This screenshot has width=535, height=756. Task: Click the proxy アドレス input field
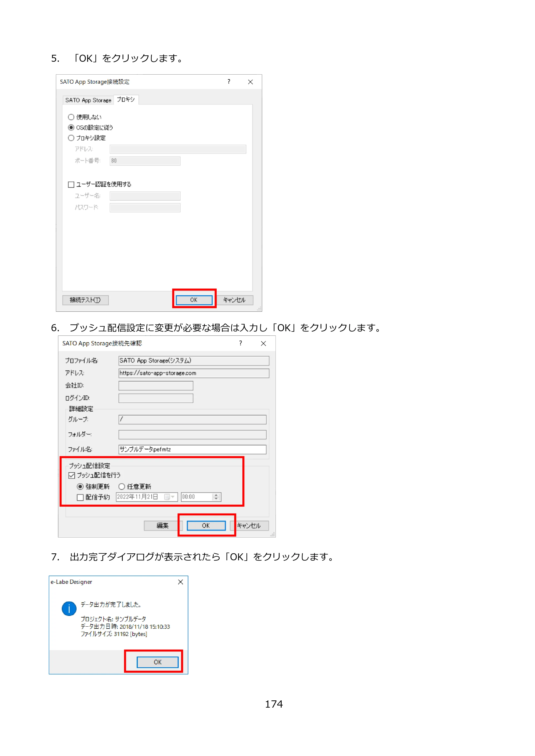(x=178, y=149)
